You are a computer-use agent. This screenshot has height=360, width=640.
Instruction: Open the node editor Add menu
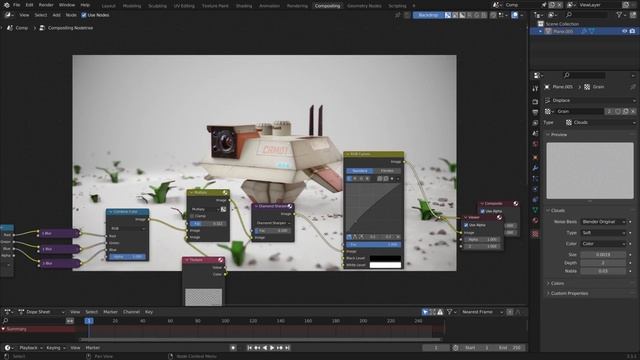(x=56, y=15)
